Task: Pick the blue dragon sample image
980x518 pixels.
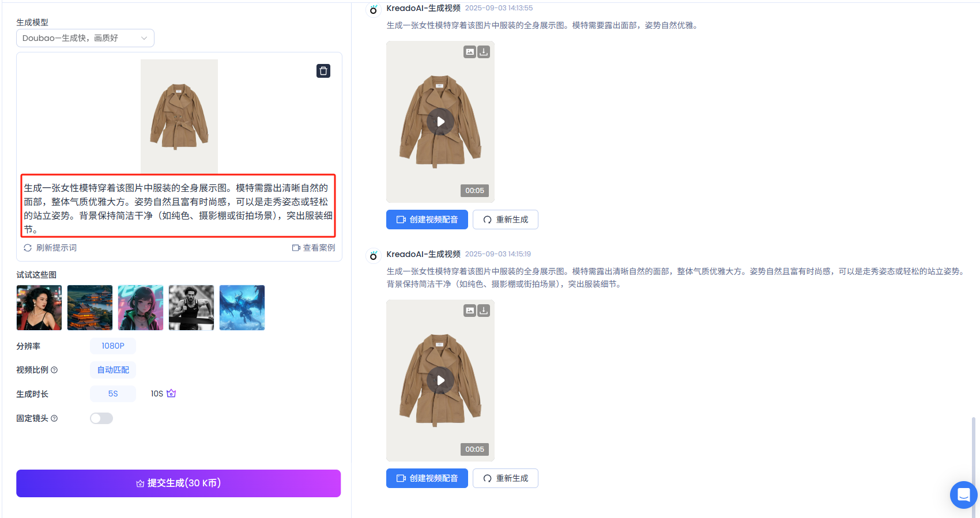Action: pos(242,308)
